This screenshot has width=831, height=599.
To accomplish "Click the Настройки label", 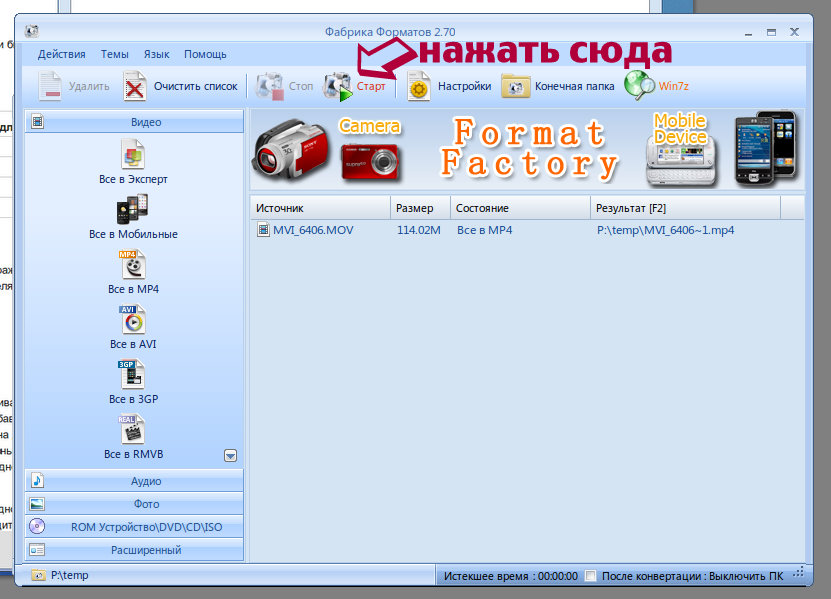I will coord(464,86).
